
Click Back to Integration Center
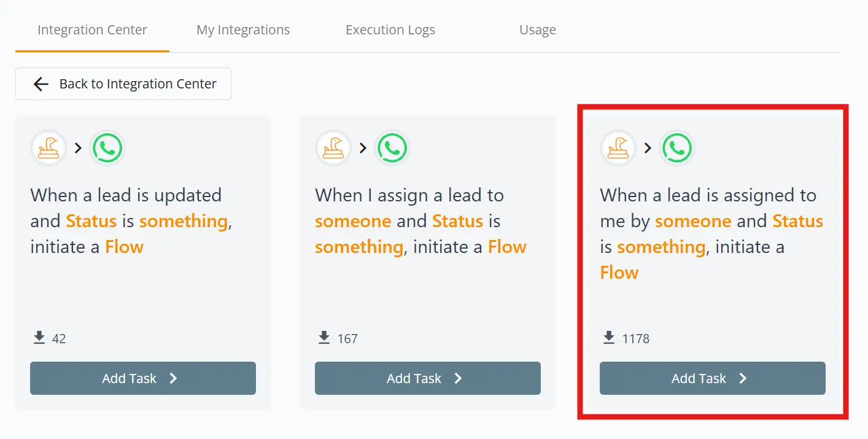pos(123,84)
